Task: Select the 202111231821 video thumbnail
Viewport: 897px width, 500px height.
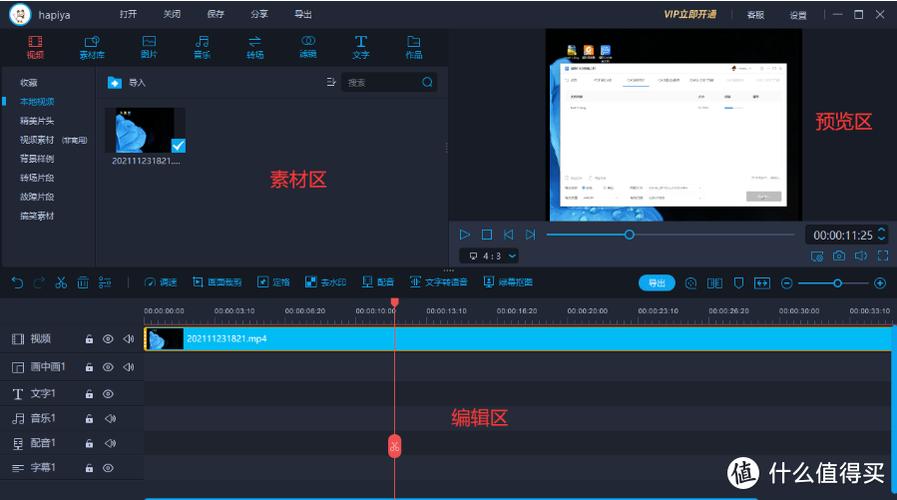Action: [x=145, y=130]
